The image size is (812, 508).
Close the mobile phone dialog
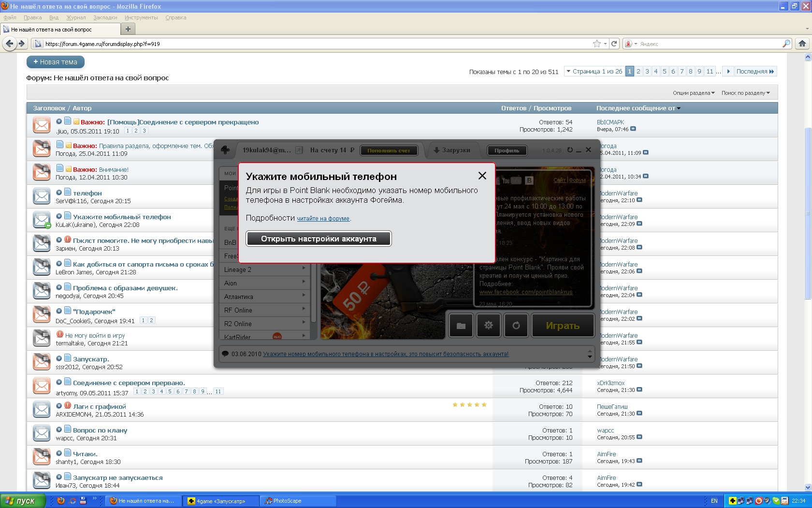pos(482,176)
